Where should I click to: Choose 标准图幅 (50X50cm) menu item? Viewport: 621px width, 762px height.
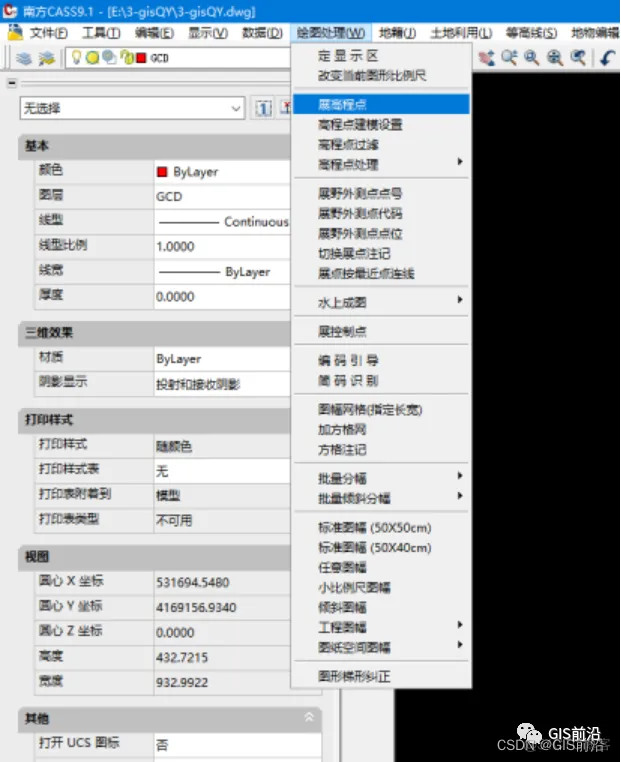tap(381, 528)
